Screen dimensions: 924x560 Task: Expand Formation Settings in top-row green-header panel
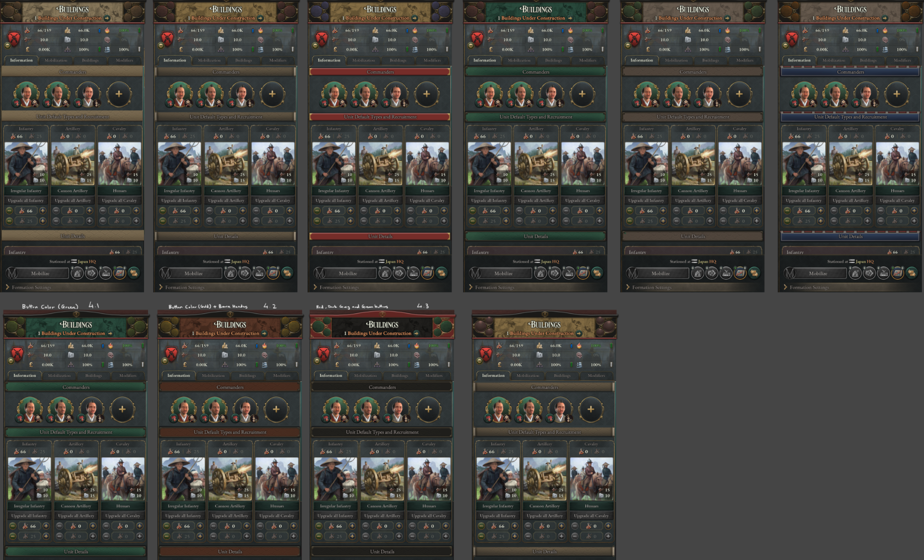(x=494, y=287)
